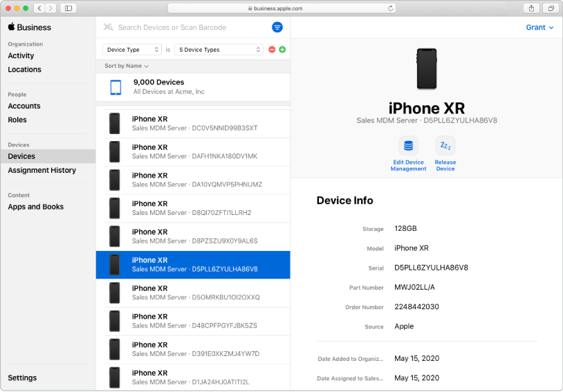
Task: Add filter with green plus button
Action: [282, 50]
